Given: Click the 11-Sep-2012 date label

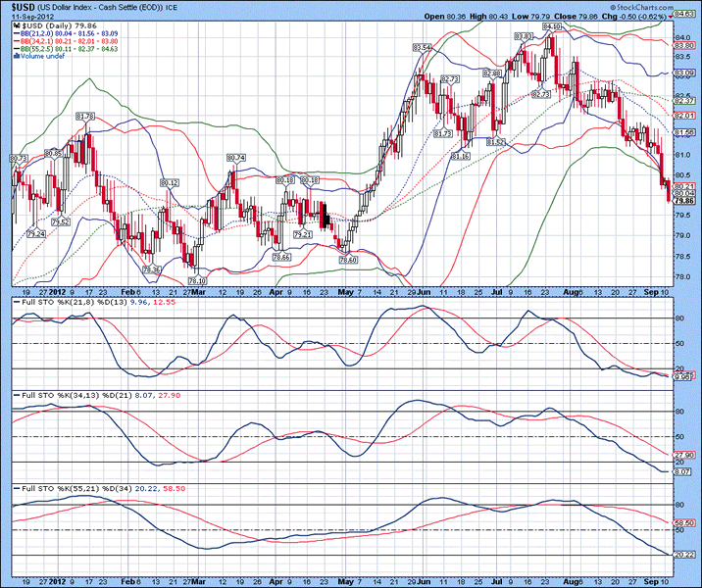Looking at the screenshot, I should point(30,17).
